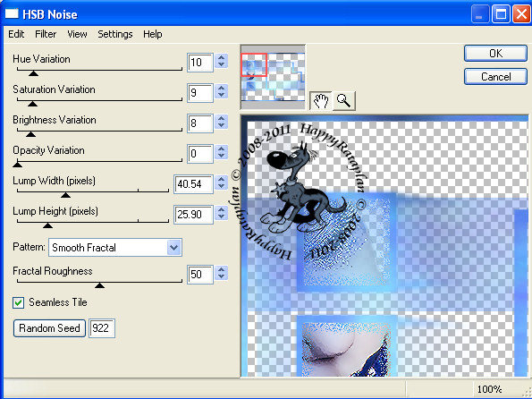Click the Opacity Variation value field
Viewport: 532px width, 399px height.
tap(200, 154)
